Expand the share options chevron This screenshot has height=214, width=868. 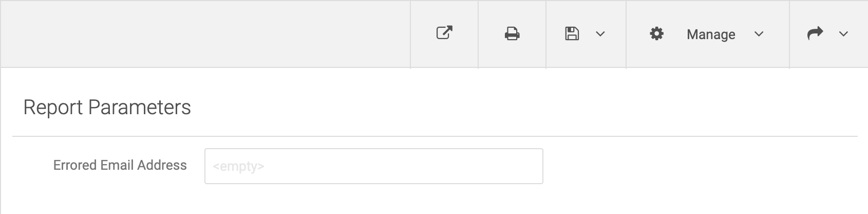[843, 34]
